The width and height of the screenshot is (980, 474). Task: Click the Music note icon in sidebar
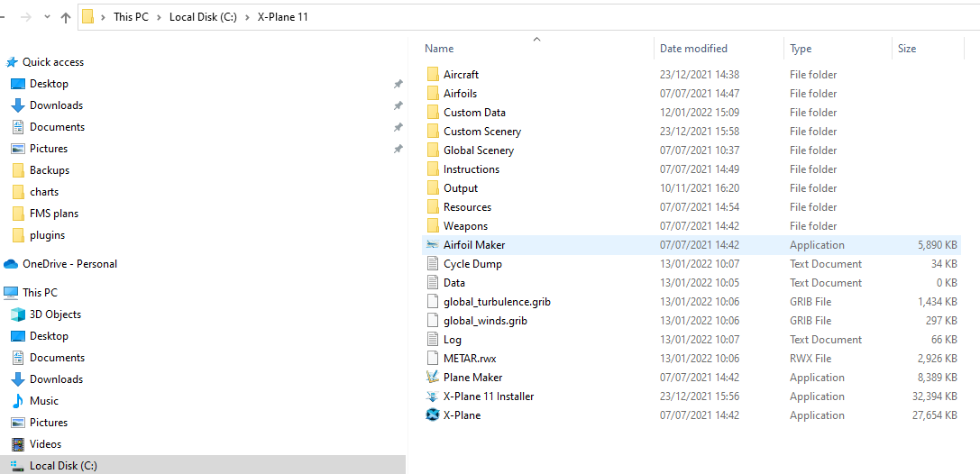[x=18, y=401]
